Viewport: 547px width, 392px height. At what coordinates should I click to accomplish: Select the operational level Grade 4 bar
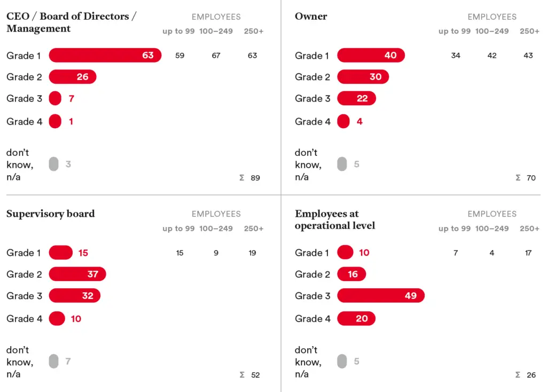356,319
